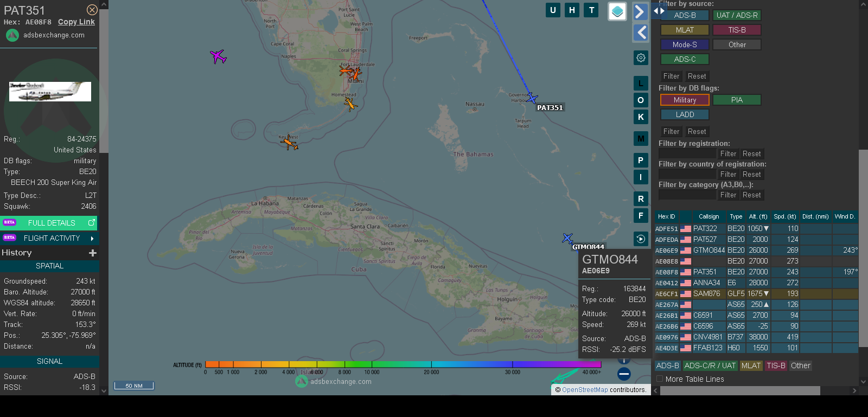Apply Filter by category button
Viewport: 868px width, 417px height.
point(728,195)
